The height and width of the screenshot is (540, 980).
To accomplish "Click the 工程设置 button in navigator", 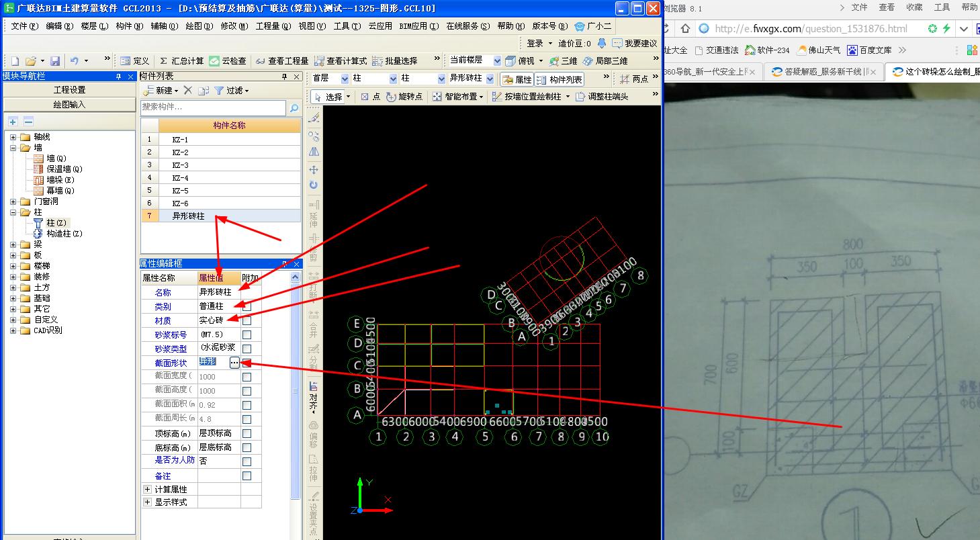I will click(x=69, y=90).
